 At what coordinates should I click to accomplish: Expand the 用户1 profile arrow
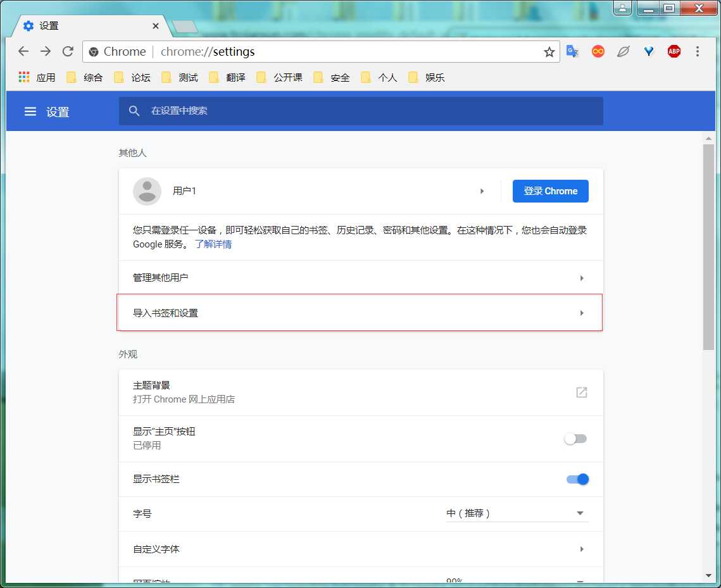tap(482, 191)
